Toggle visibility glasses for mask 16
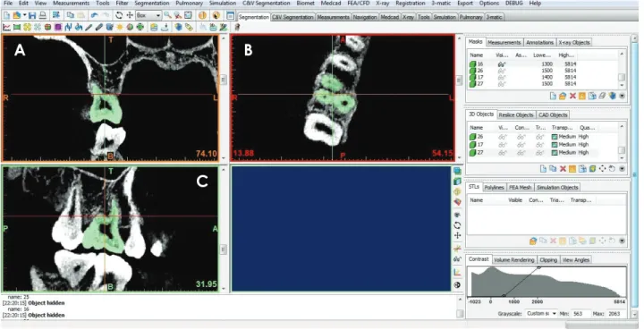The width and height of the screenshot is (644, 330). coord(501,64)
